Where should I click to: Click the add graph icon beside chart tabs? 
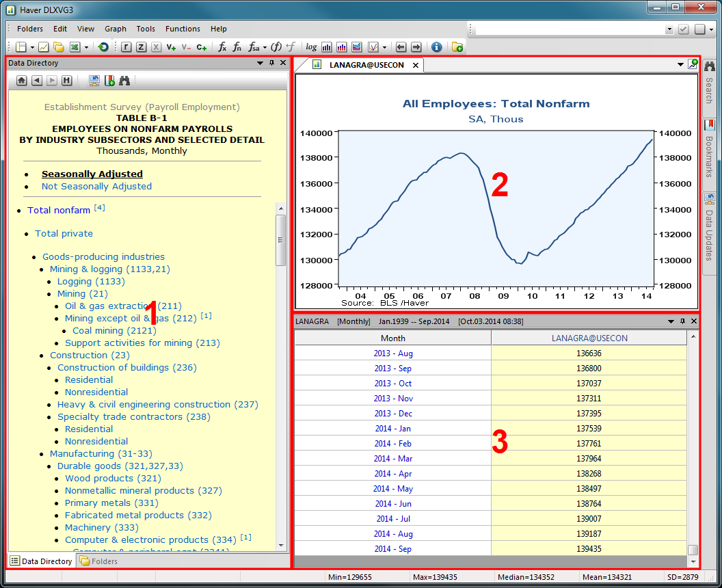coord(693,64)
